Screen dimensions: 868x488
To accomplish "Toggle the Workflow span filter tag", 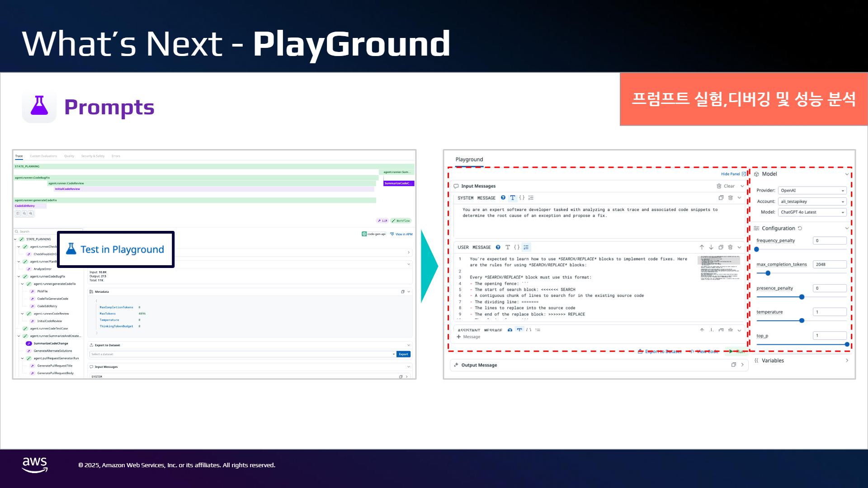I will pyautogui.click(x=401, y=221).
